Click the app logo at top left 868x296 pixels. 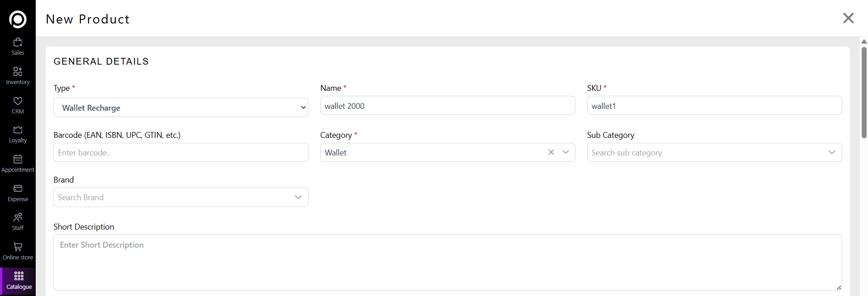point(18,19)
